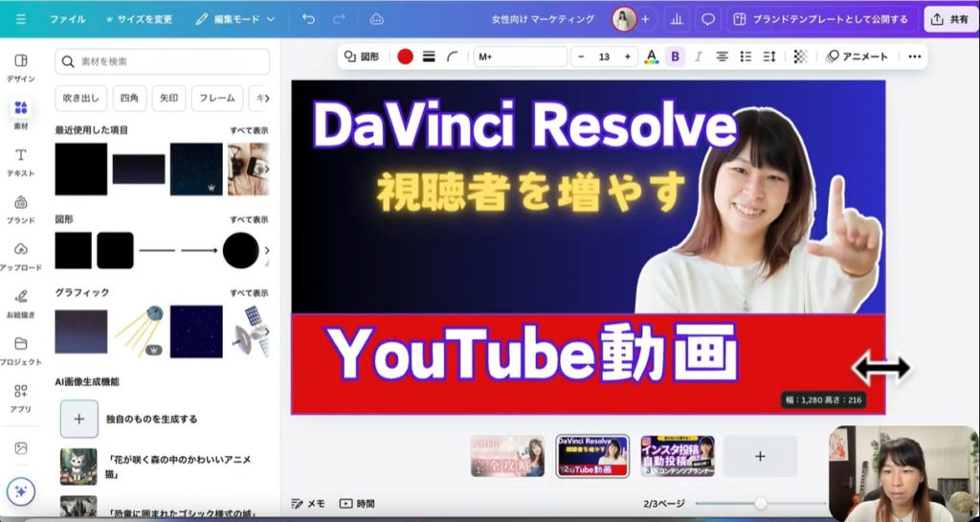Toggle bulleted list formatting
Screen dimensions: 980x522
point(746,57)
